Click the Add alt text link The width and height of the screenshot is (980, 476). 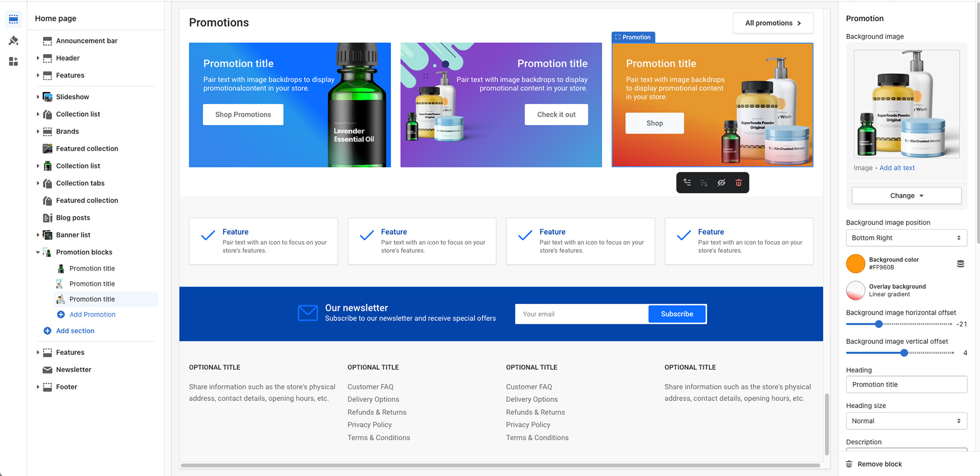coord(897,168)
